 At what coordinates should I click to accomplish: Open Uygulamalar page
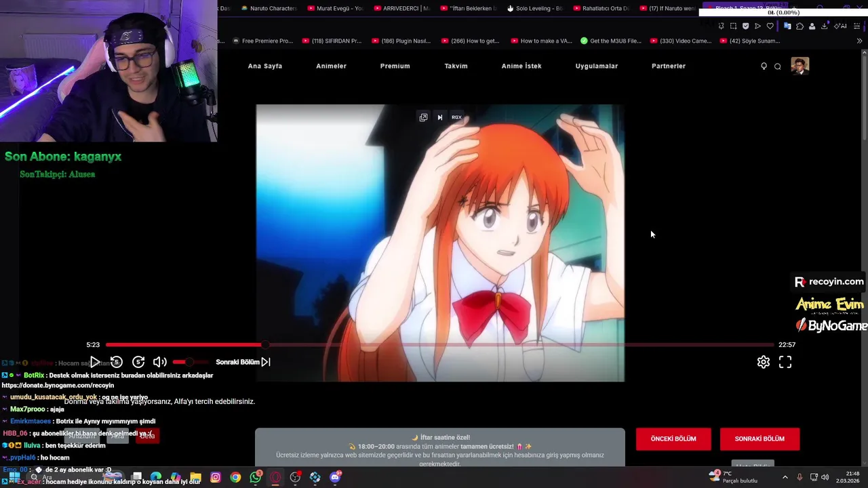tap(597, 66)
